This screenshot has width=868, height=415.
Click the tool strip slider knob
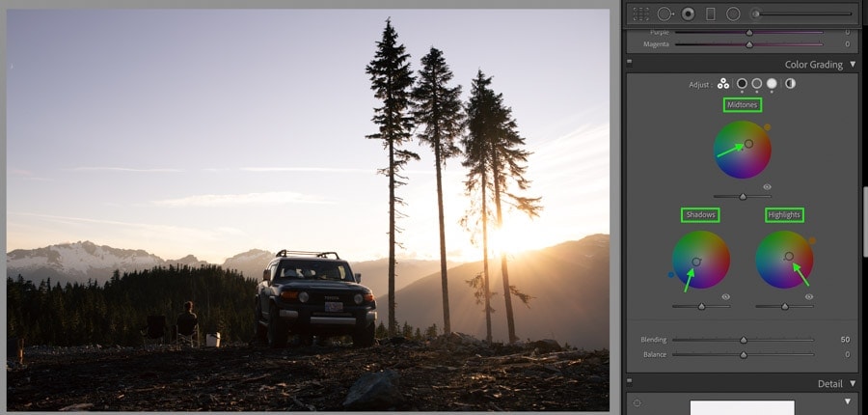click(x=755, y=14)
